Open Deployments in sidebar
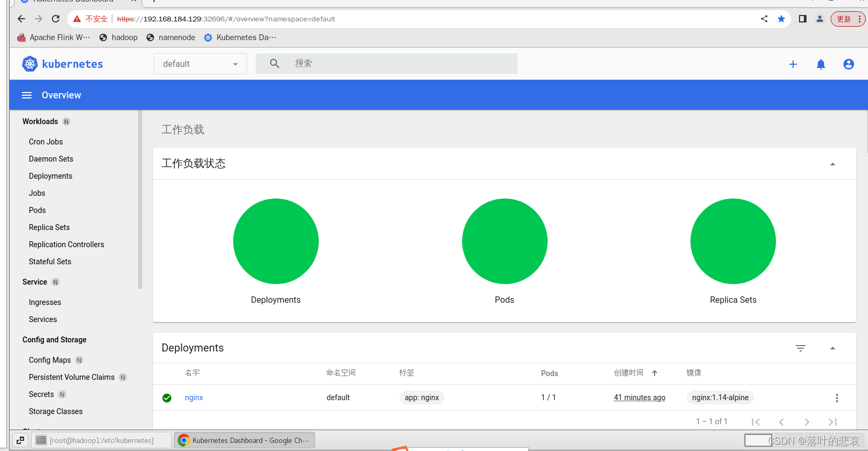 [x=50, y=176]
